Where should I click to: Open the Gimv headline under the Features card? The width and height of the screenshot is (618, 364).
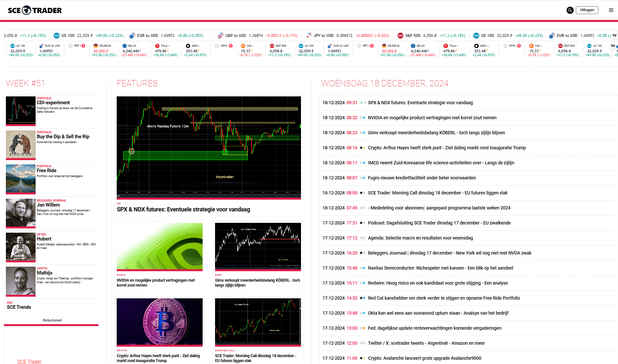[258, 283]
